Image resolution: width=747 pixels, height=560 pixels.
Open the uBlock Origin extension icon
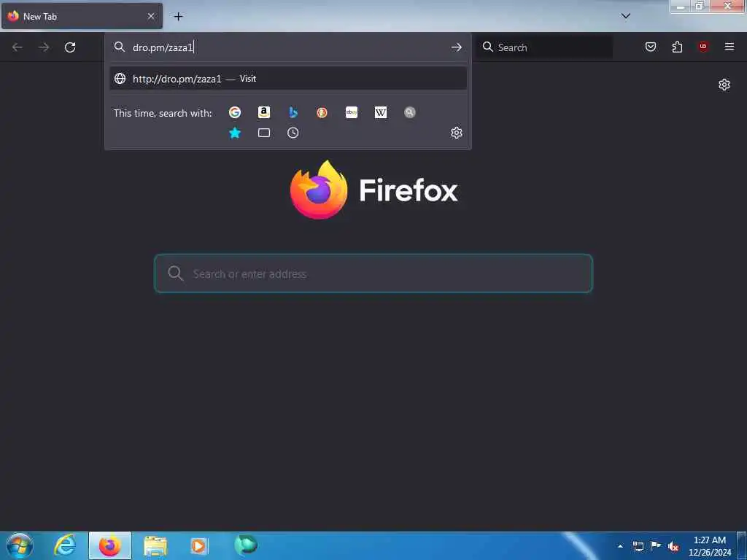703,47
